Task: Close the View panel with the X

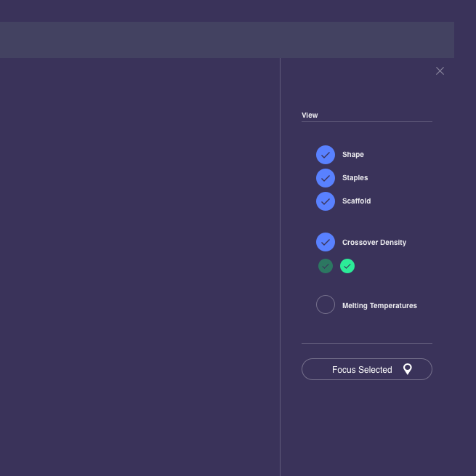Action: point(440,71)
